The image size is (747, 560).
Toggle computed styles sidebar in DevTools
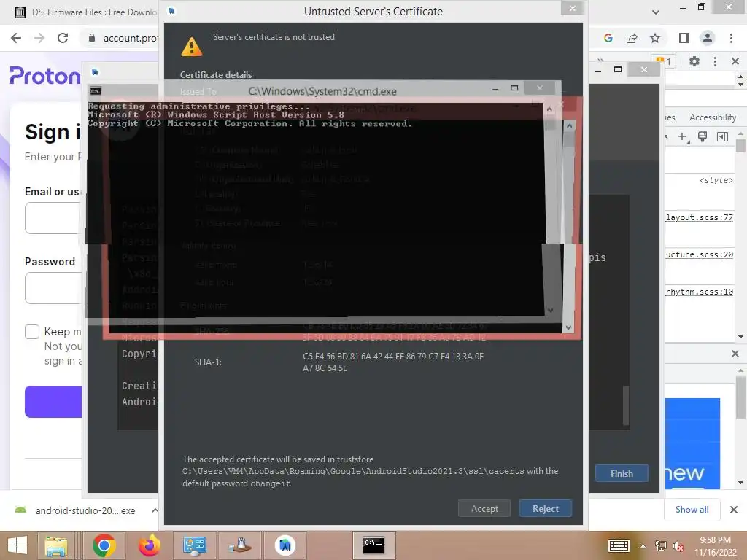(x=722, y=137)
